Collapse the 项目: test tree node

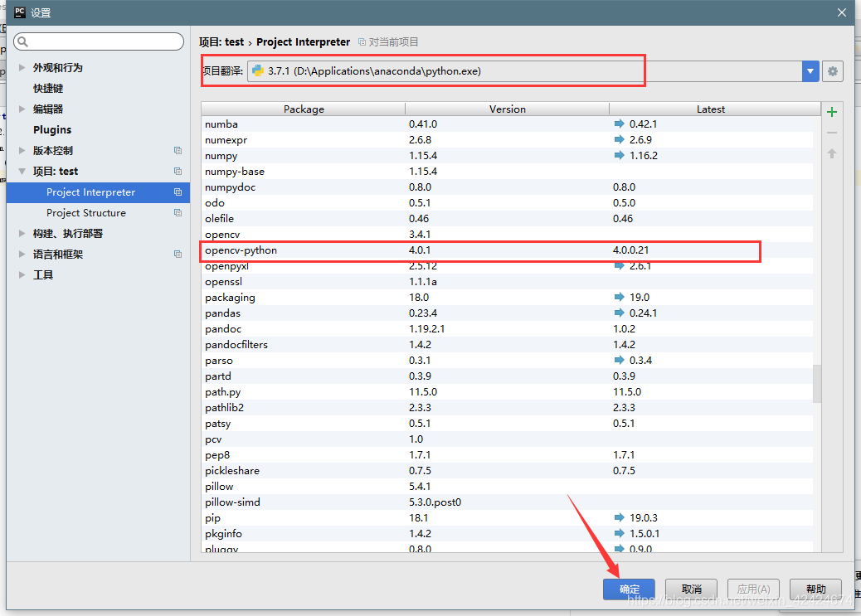click(x=22, y=172)
